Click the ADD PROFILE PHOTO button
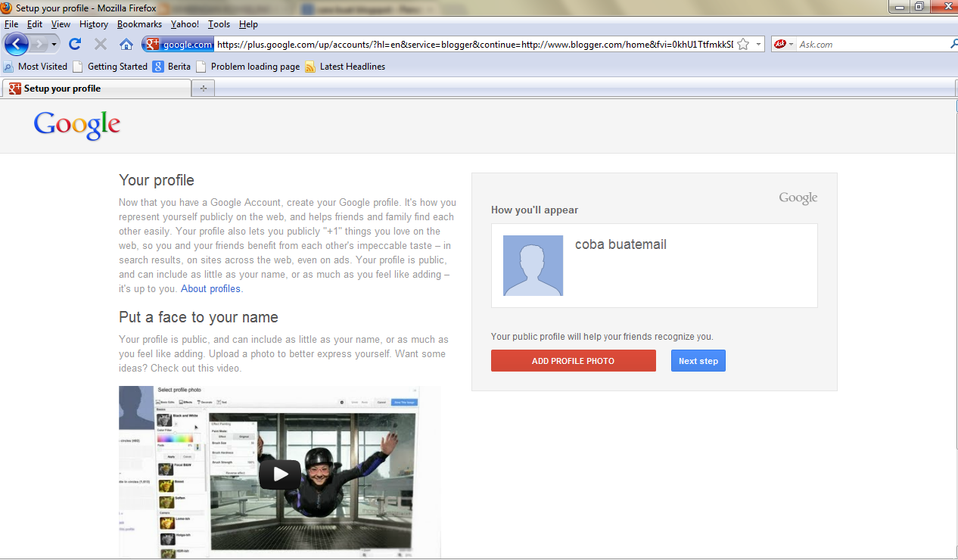Viewport: 958px width, 560px height. tap(573, 361)
